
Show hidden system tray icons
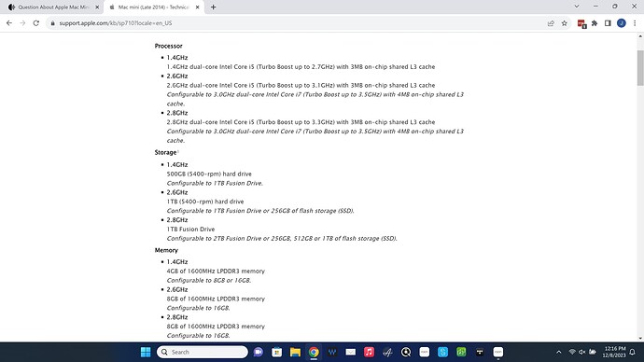pos(558,352)
